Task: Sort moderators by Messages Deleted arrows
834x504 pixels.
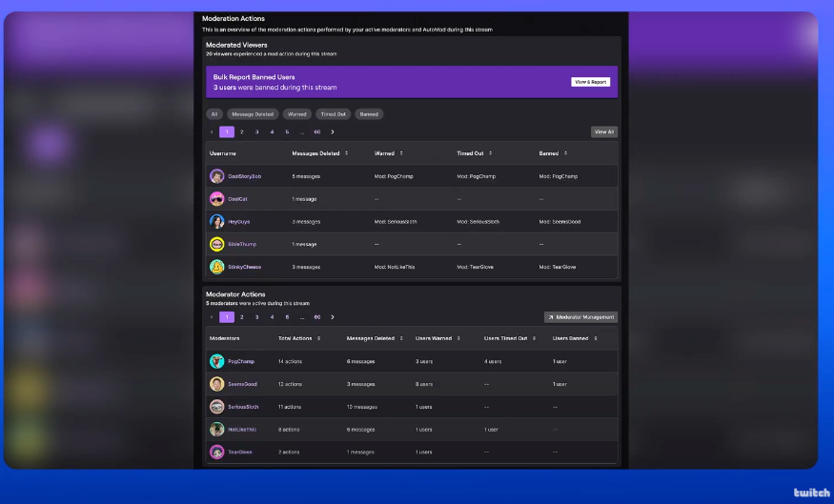Action: pyautogui.click(x=401, y=338)
